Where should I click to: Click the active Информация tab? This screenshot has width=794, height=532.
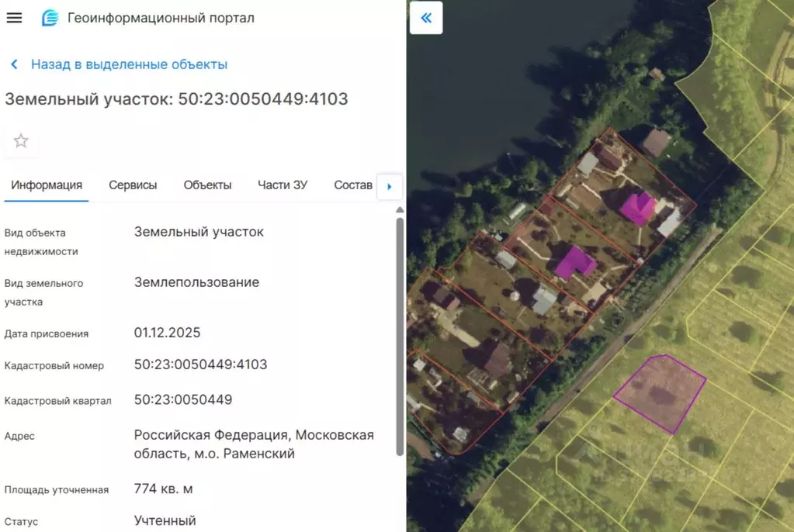[x=46, y=185]
